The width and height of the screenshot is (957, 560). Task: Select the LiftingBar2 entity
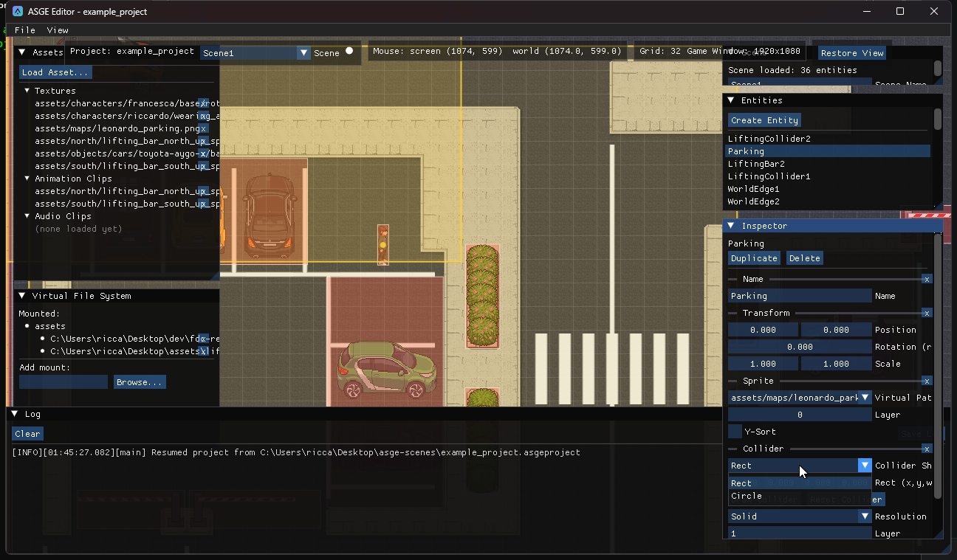point(829,164)
